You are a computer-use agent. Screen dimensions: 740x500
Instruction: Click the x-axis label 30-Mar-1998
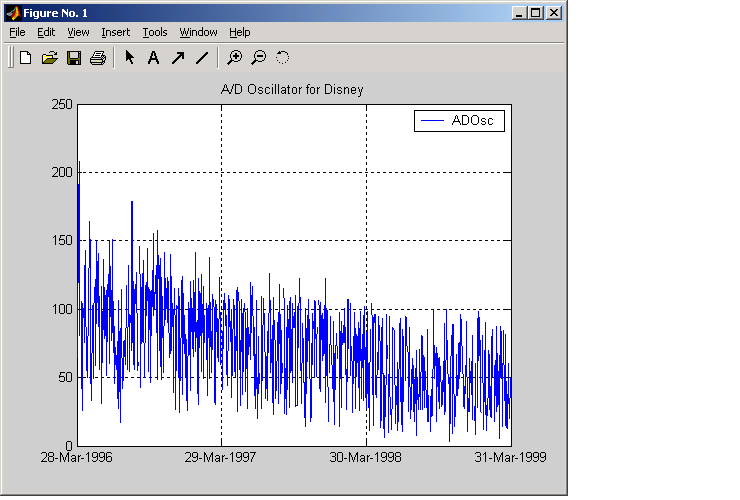(365, 457)
